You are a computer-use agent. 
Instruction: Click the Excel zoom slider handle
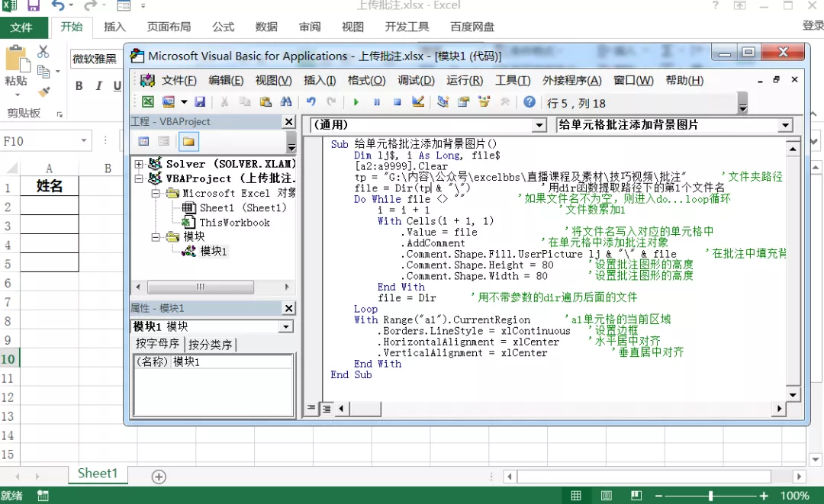point(710,496)
